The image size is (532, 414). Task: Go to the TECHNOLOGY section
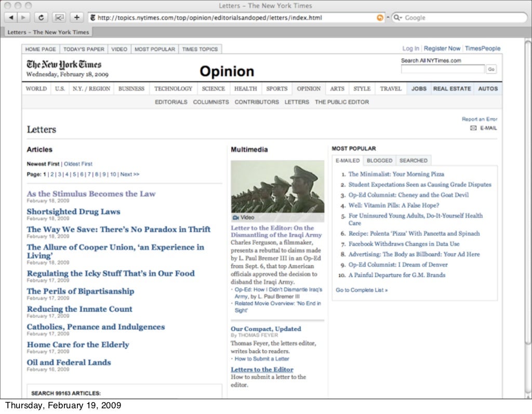[x=173, y=89]
